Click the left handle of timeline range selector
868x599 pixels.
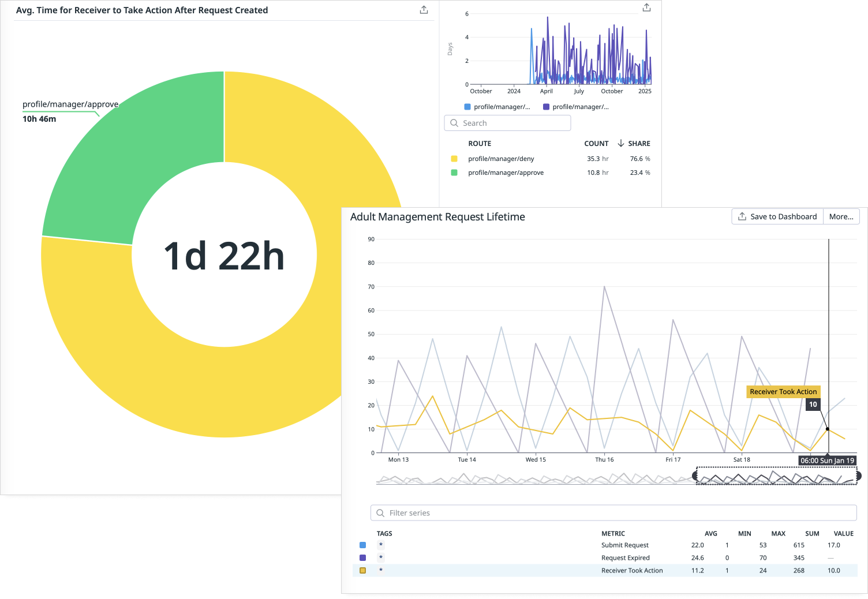[x=695, y=476]
